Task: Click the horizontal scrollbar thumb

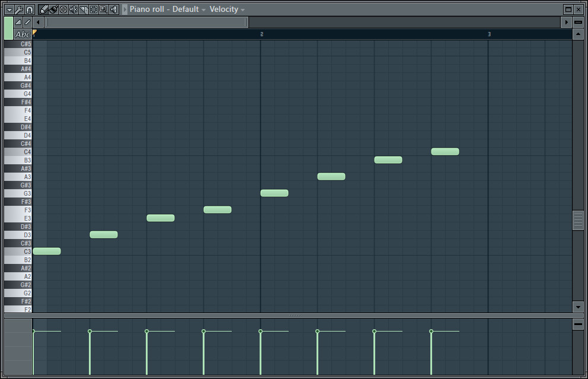Action: click(146, 22)
